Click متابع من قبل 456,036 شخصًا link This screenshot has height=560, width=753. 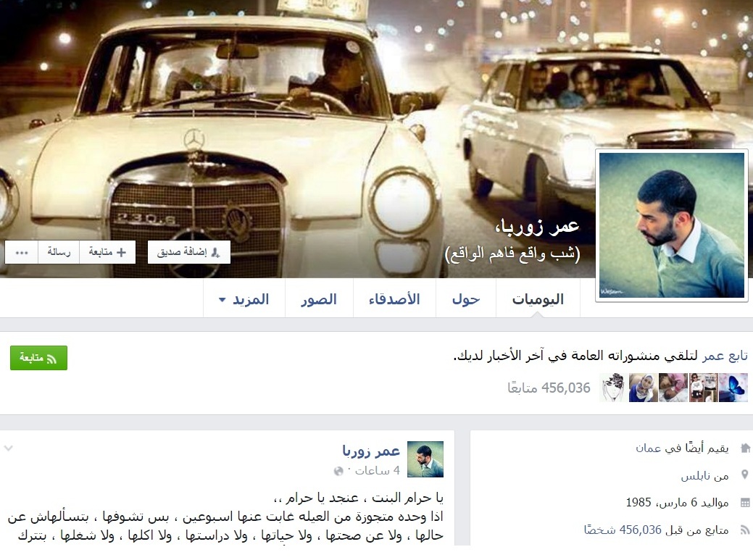coord(656,530)
